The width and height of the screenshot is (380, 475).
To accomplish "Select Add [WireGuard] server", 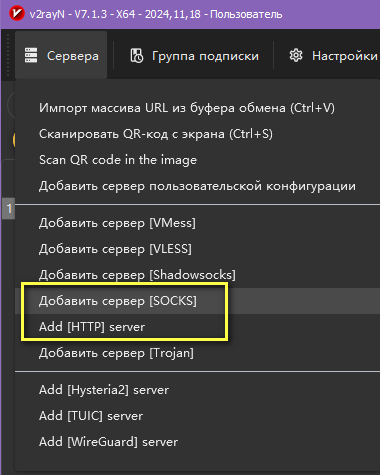I will [x=197, y=442].
